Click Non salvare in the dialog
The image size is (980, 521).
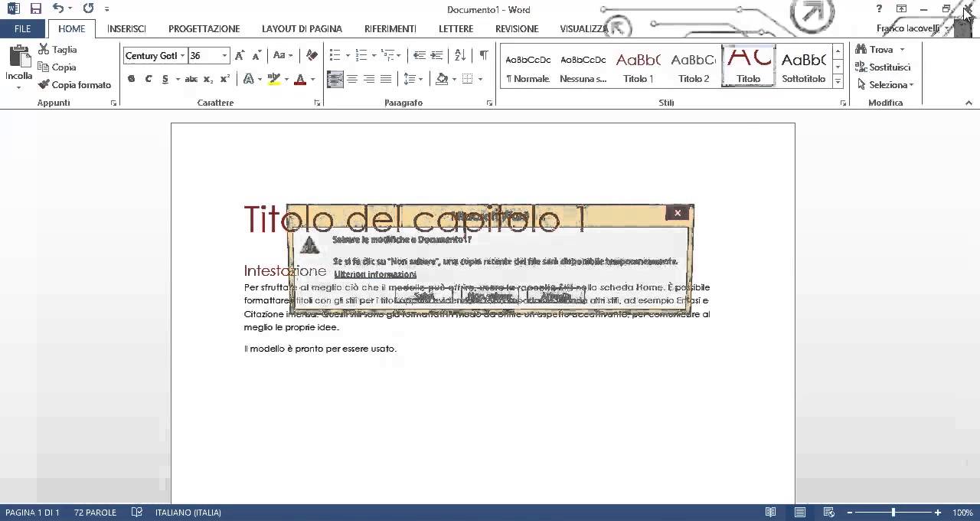[x=489, y=297]
